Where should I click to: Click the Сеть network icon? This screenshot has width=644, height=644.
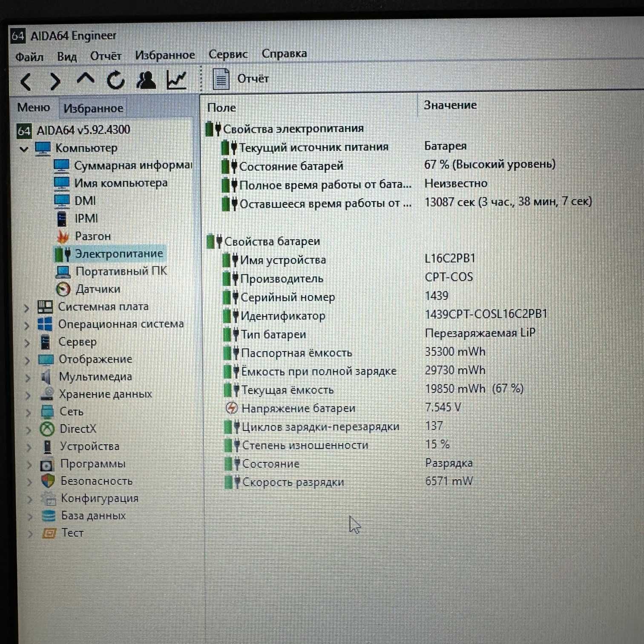coord(47,411)
